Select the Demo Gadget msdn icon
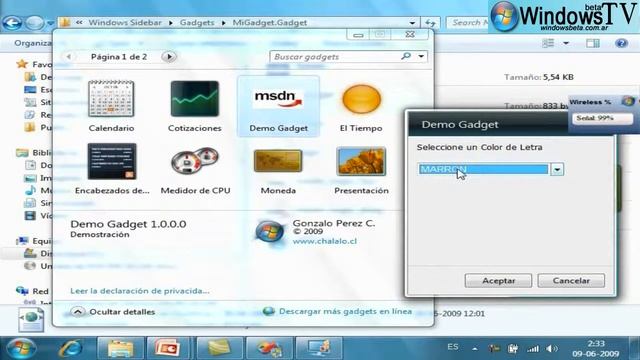Screen dimensions: 640x360 [x=278, y=99]
